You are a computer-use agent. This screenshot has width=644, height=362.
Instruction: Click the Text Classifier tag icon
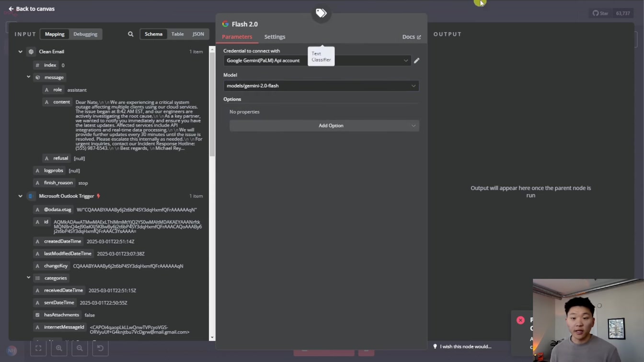321,13
